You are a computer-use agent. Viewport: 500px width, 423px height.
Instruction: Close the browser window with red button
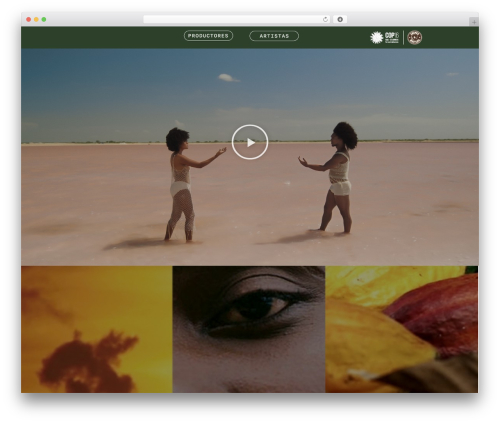(x=29, y=19)
